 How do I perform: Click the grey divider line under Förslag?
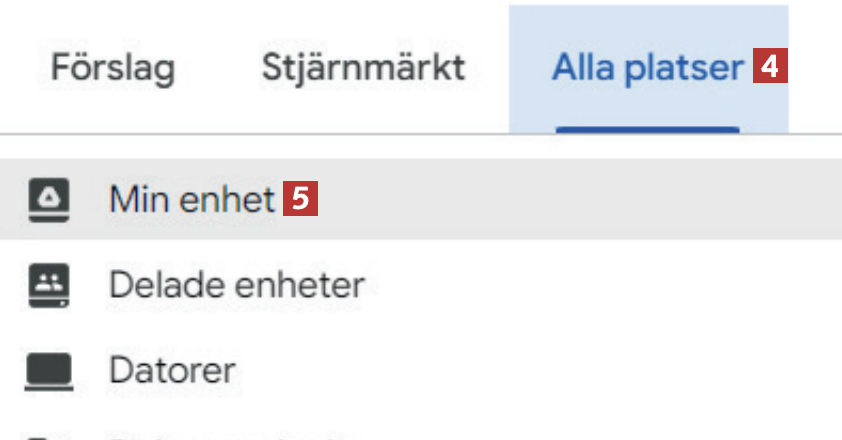(x=113, y=134)
